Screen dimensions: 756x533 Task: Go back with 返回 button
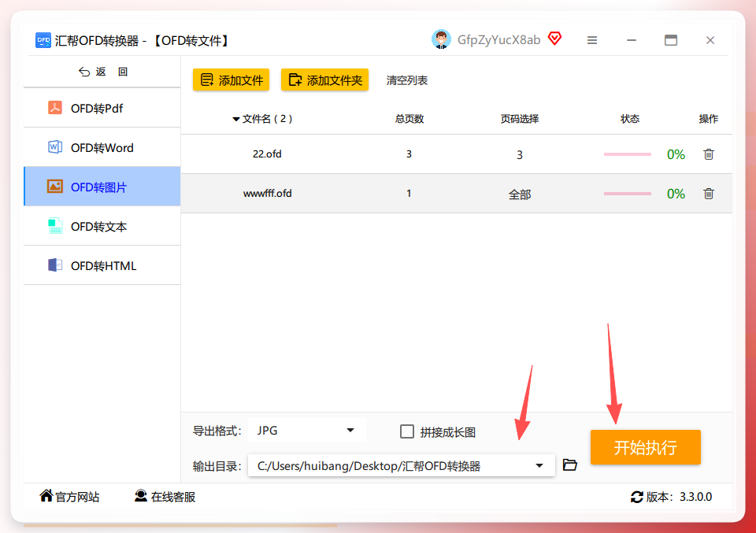pos(102,72)
